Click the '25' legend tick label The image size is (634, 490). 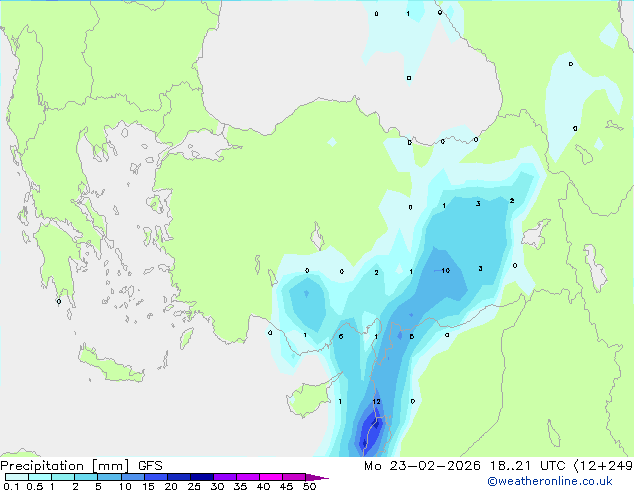[x=194, y=486]
